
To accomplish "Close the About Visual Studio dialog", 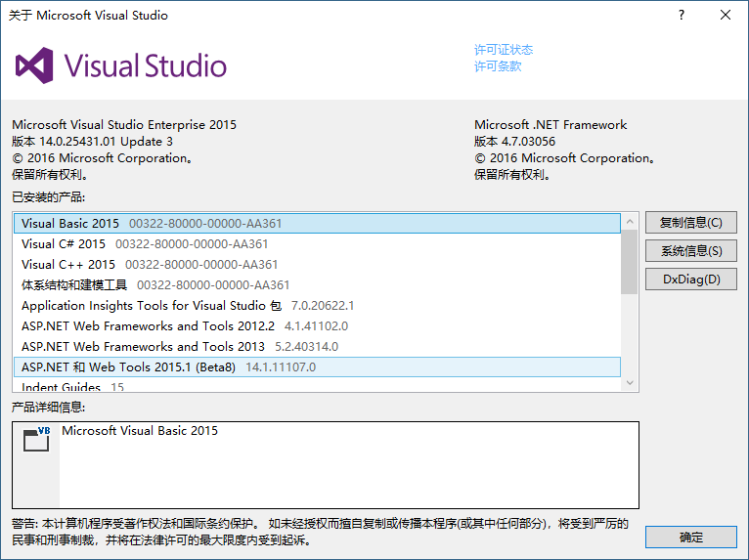I will [726, 16].
